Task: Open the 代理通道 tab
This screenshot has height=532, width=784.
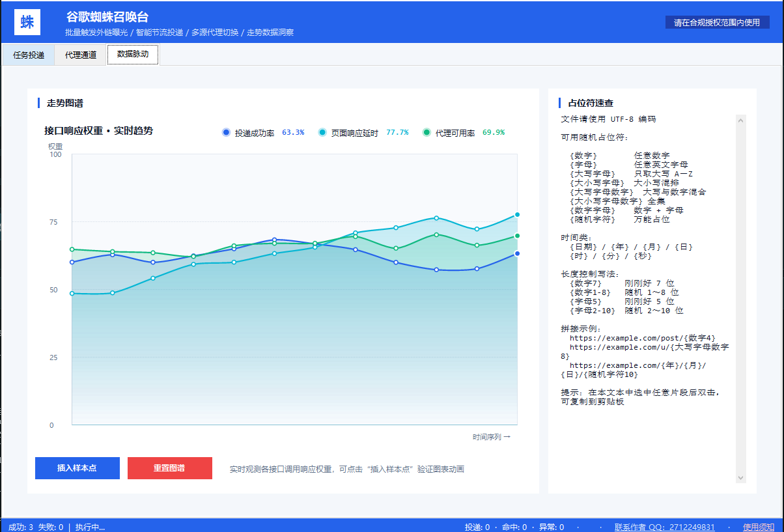Action: [81, 55]
